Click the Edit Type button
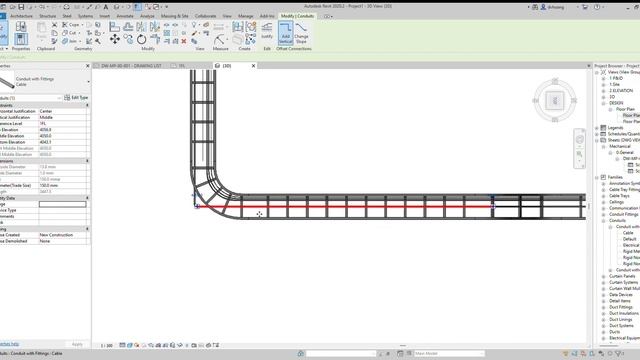The height and width of the screenshot is (360, 640). 76,98
